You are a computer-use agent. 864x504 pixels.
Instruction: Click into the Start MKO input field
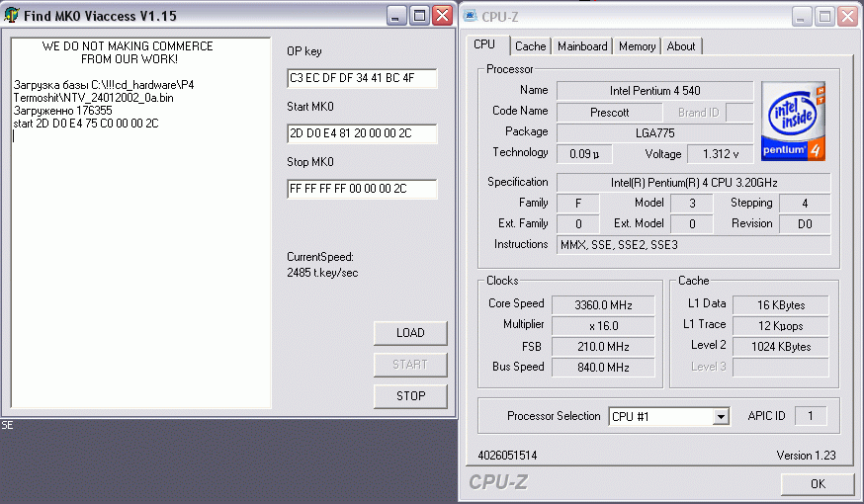[x=362, y=133]
